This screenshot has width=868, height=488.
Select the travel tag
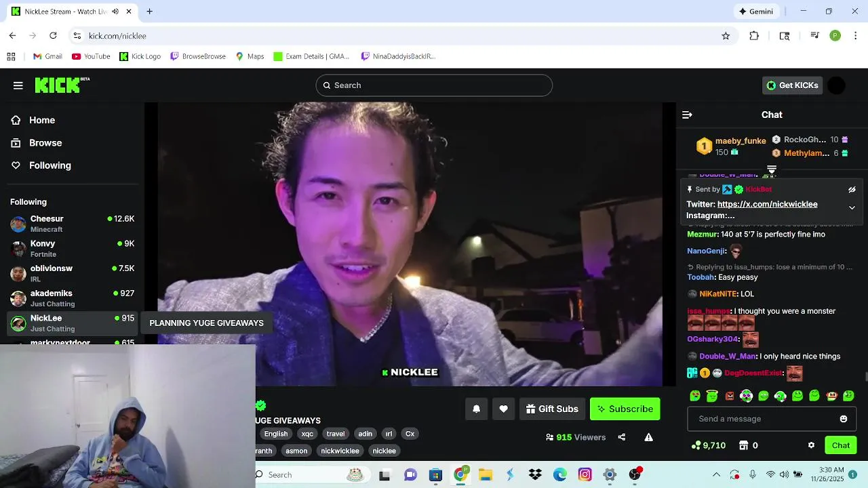pos(336,434)
